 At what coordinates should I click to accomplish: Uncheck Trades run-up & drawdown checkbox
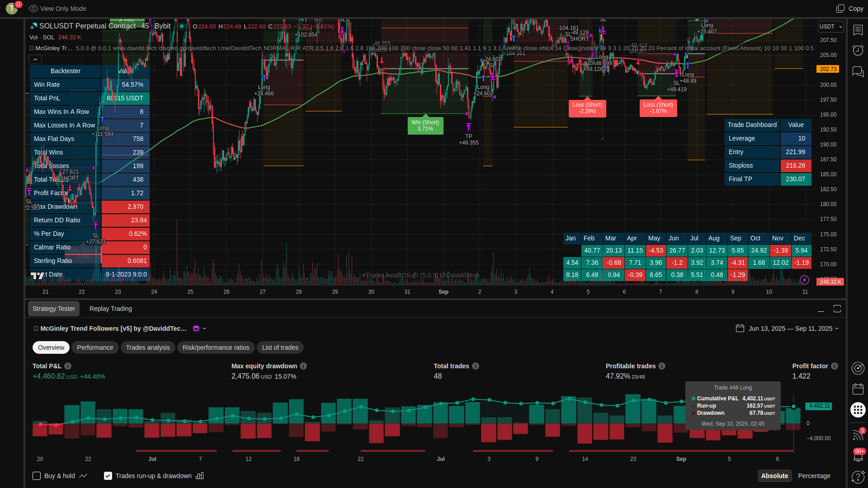(108, 476)
